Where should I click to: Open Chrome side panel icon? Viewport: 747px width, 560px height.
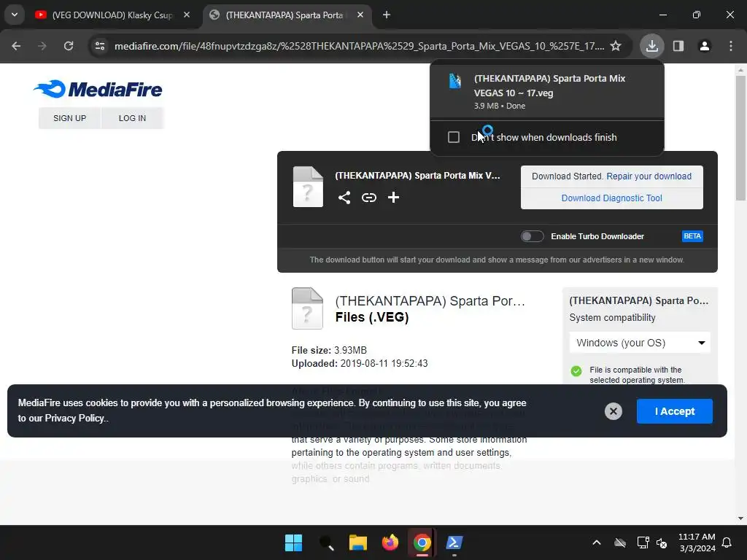678,46
